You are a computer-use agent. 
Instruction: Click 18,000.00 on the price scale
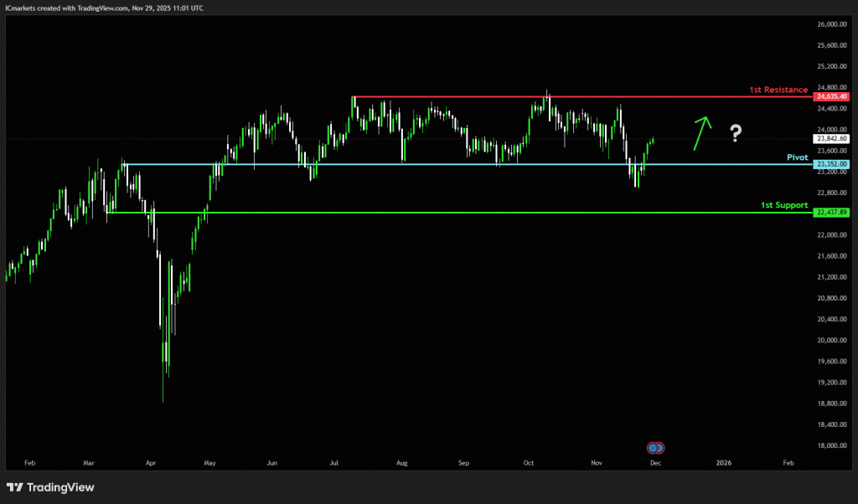tap(831, 445)
